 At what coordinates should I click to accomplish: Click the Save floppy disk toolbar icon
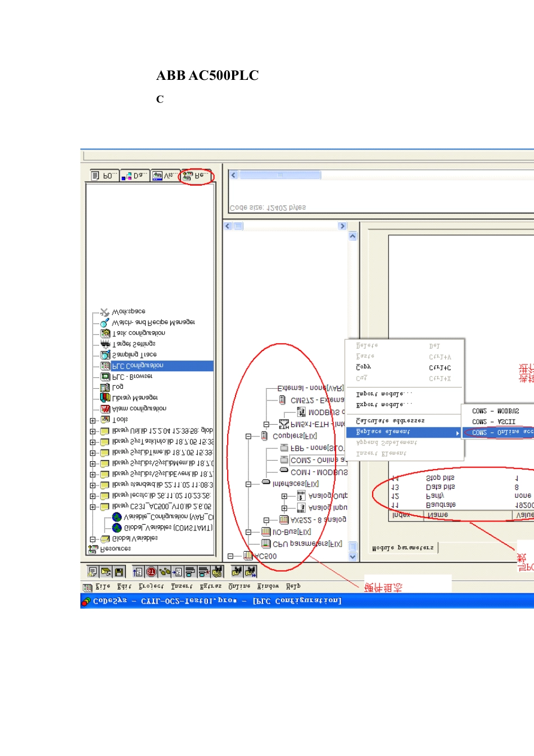click(119, 571)
